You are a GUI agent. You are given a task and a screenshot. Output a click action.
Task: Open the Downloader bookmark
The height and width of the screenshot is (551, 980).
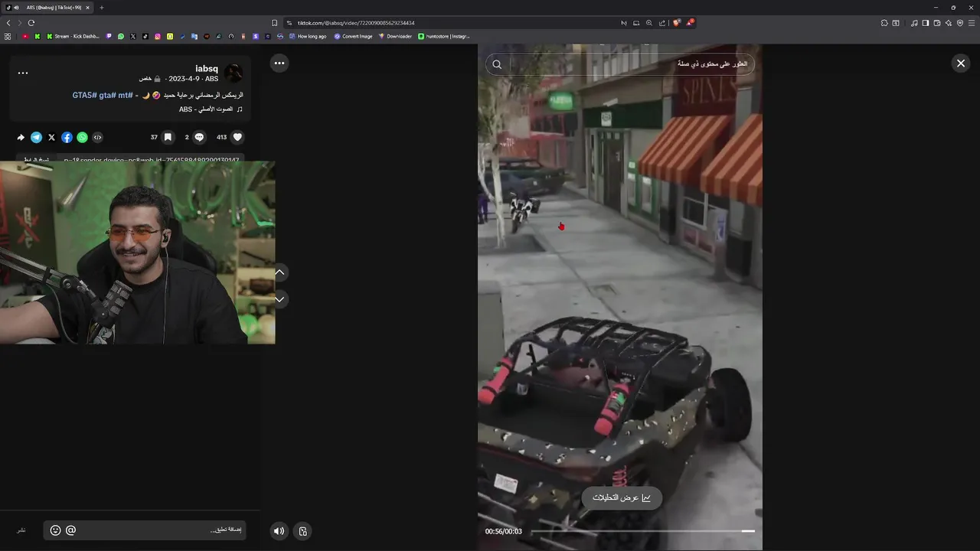[395, 36]
